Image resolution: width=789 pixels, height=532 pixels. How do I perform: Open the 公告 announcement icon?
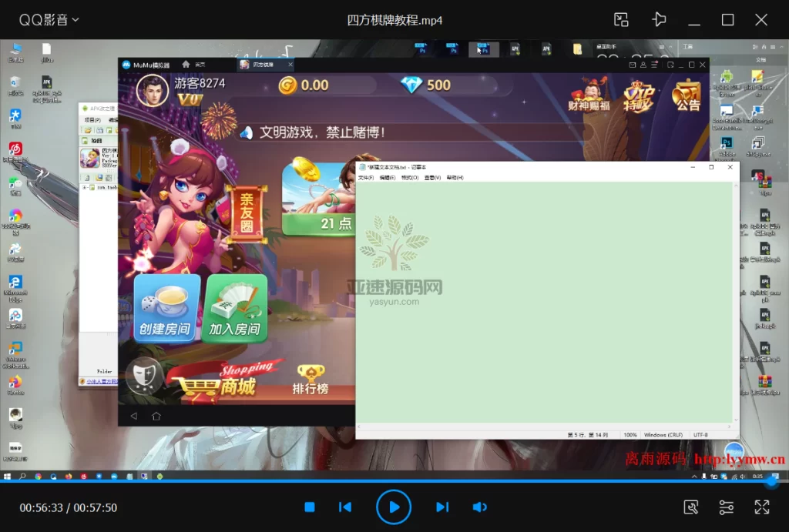click(687, 95)
